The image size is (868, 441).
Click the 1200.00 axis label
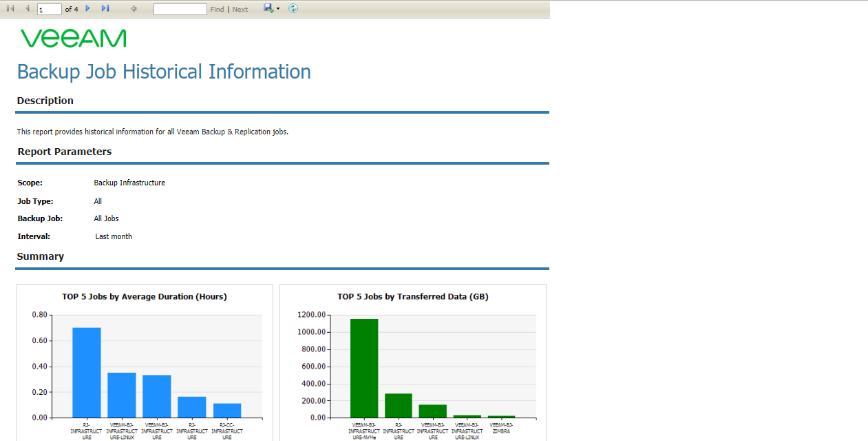(311, 315)
